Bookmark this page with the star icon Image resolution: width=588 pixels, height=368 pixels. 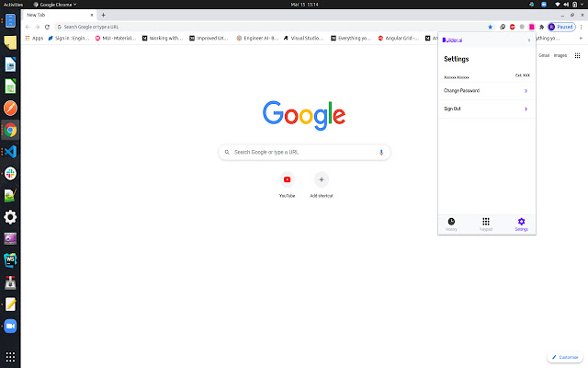[490, 27]
